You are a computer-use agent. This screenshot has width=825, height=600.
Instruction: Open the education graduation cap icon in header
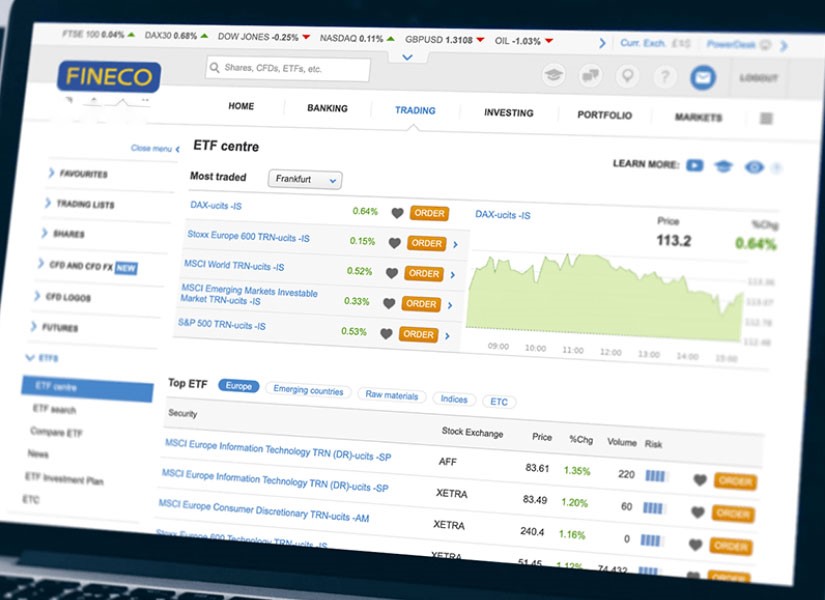pos(553,75)
